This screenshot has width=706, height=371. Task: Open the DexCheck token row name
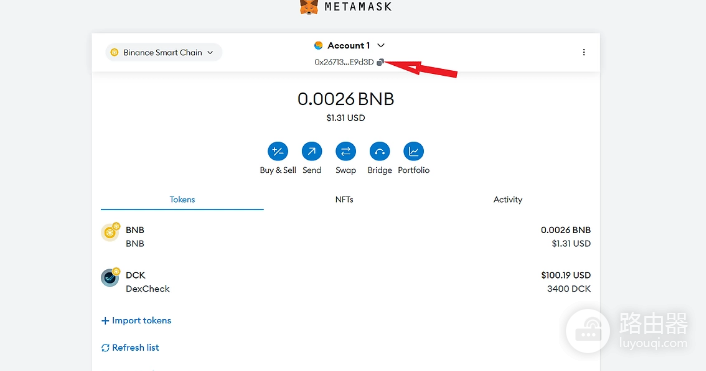point(147,289)
